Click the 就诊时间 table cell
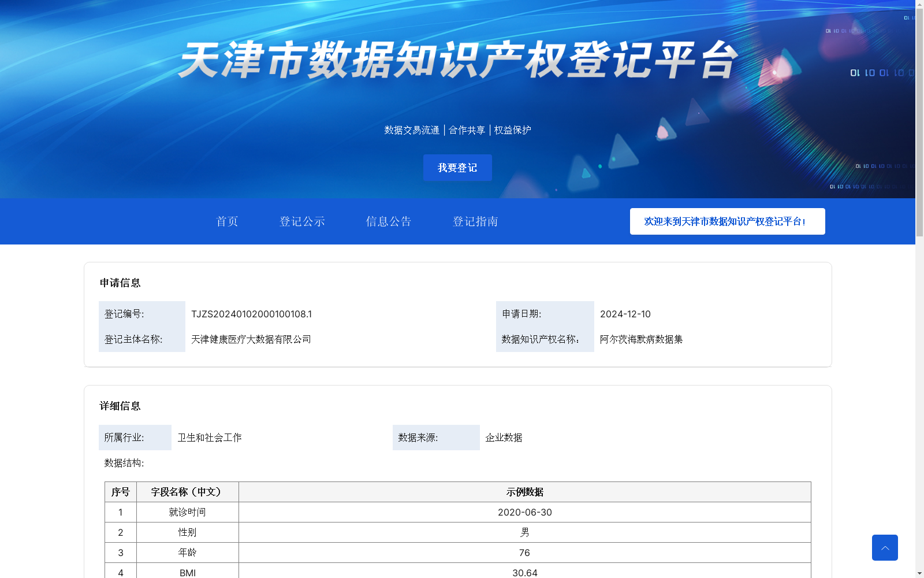The width and height of the screenshot is (924, 578). [x=188, y=512]
